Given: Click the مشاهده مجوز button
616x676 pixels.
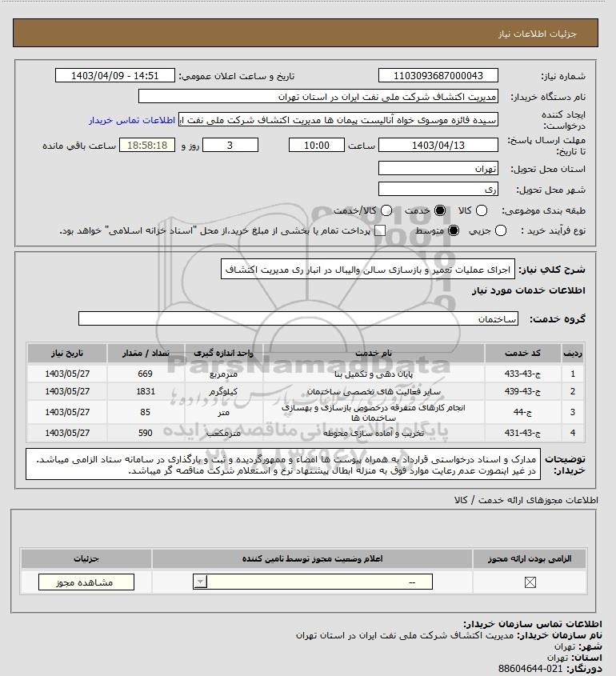Looking at the screenshot, I should click(x=86, y=582).
